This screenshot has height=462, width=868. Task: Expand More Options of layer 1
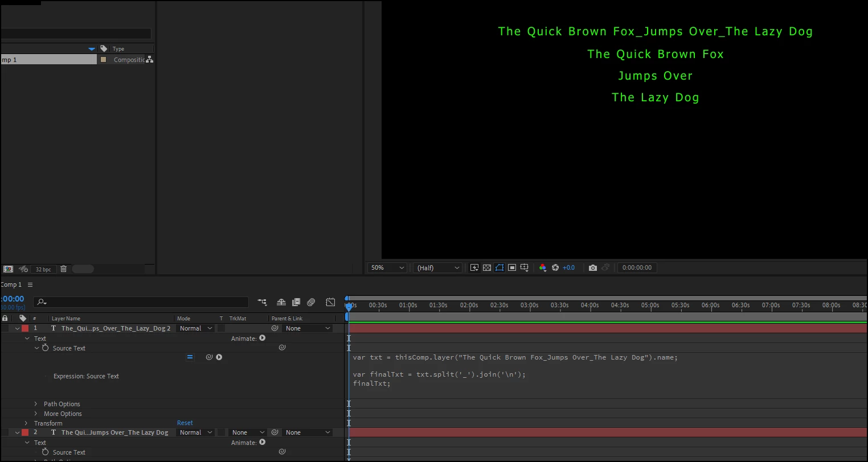pos(36,414)
